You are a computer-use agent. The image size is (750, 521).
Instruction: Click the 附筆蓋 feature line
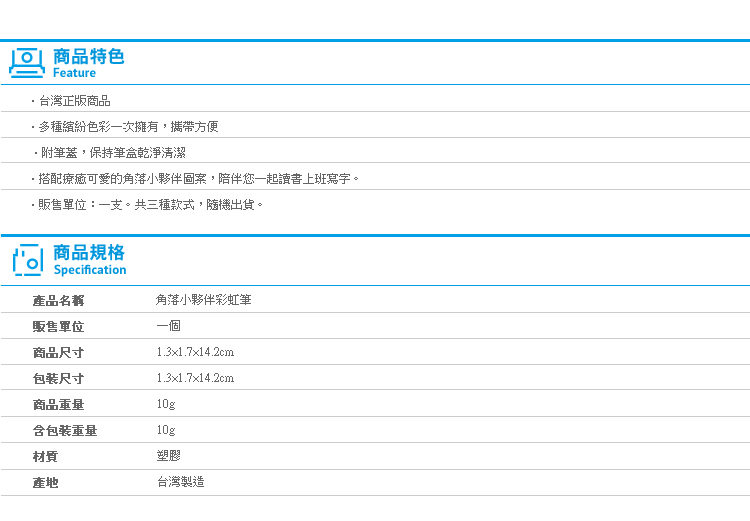point(113,153)
